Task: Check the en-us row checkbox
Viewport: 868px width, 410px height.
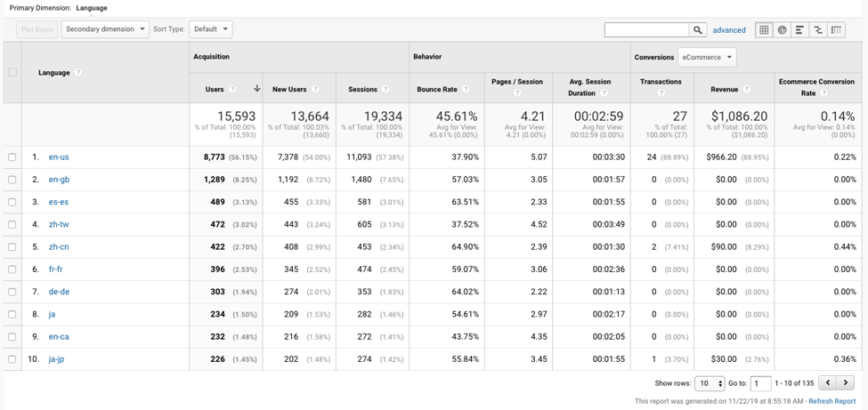Action: 12,157
